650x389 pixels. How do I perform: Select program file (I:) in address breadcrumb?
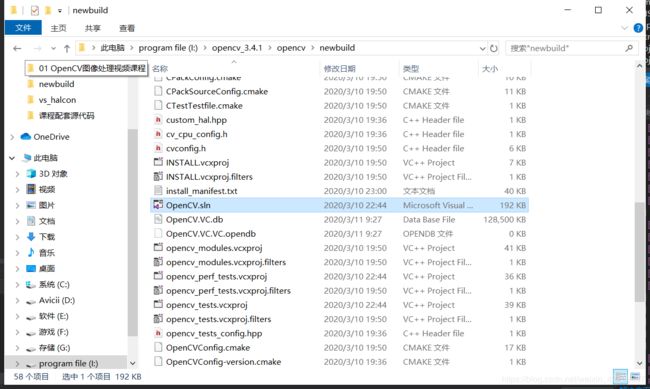[x=168, y=48]
